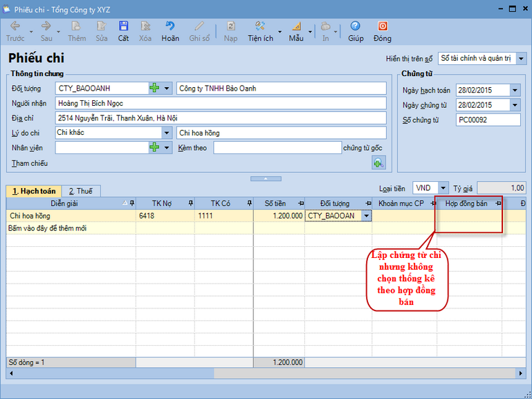Expand the Tiện ích dropdown arrow
Screen dimensions: 532x399
click(280, 32)
